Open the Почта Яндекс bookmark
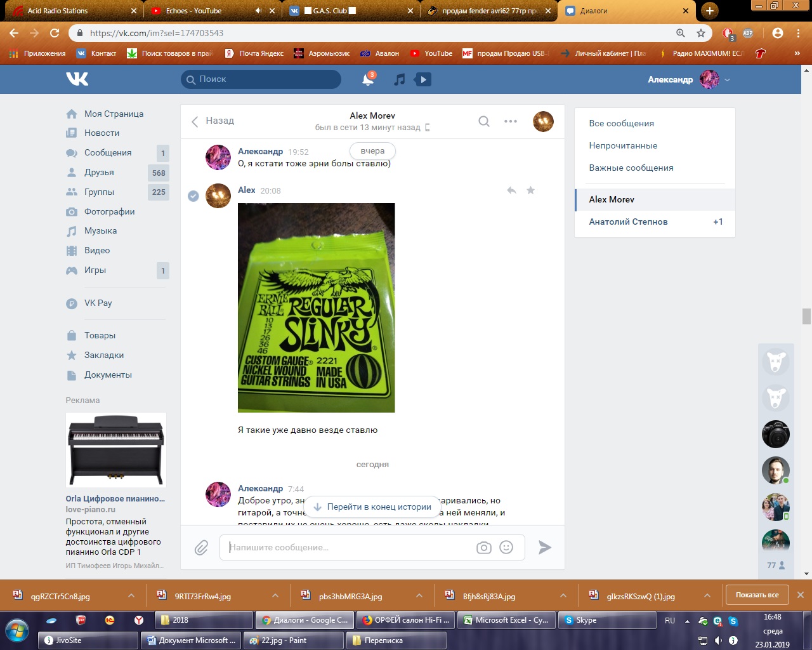 coord(254,53)
